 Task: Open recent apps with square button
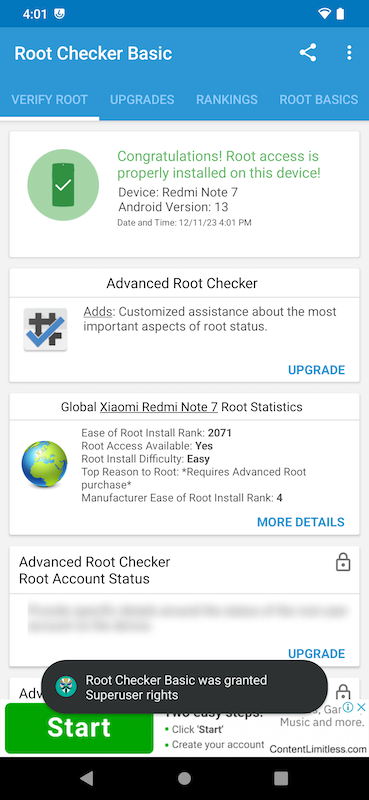pyautogui.click(x=281, y=778)
